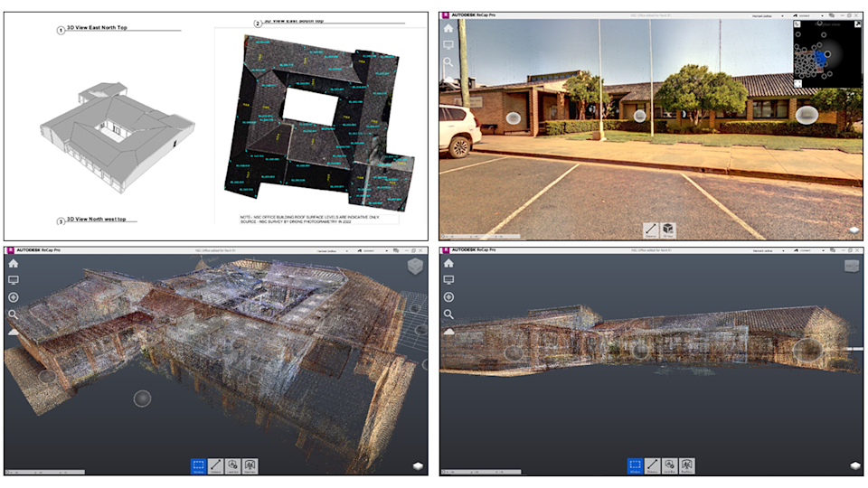The image size is (868, 488).
Task: Click the dark roof plan drone image
Action: tap(319, 122)
